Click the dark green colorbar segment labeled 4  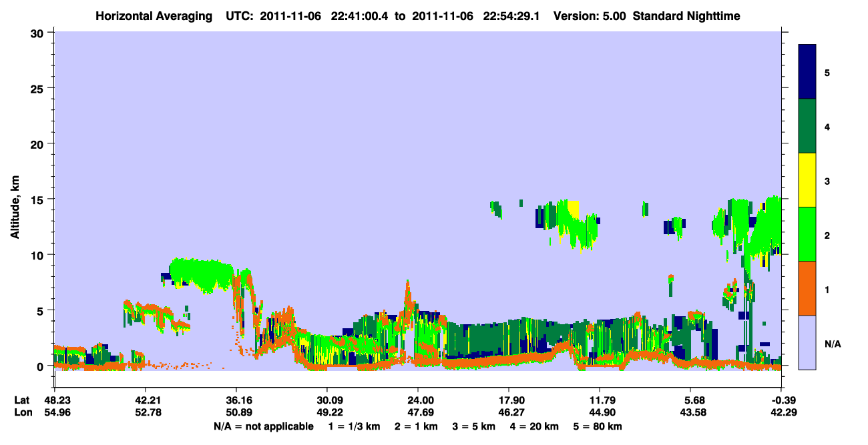[807, 126]
